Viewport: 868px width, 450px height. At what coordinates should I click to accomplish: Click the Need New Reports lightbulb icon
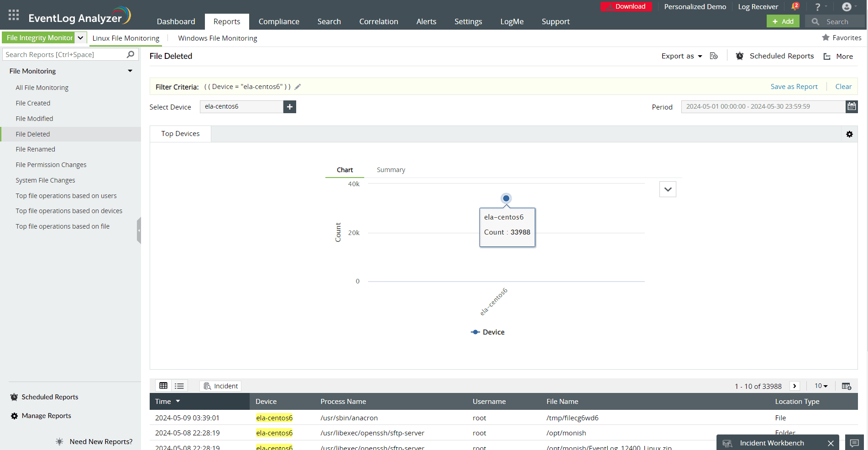[x=59, y=441]
